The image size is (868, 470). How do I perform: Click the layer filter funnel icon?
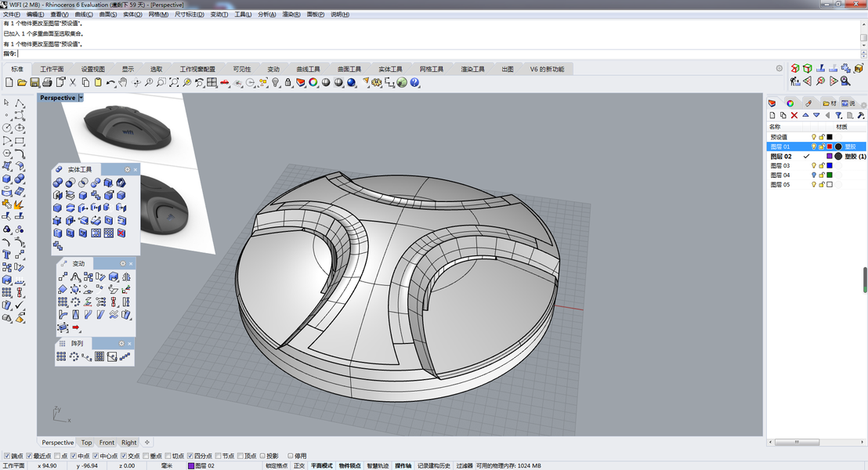tap(837, 115)
